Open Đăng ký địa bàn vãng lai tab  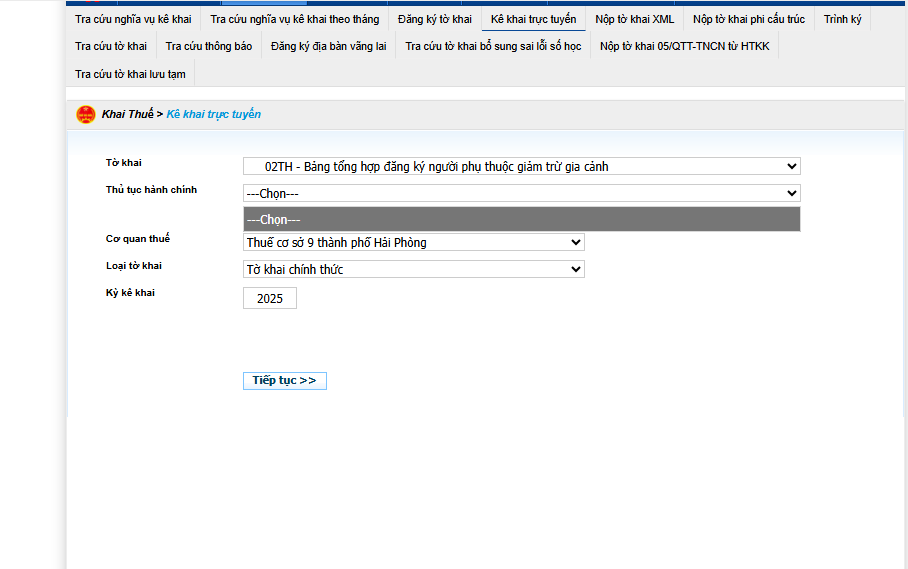[x=328, y=46]
